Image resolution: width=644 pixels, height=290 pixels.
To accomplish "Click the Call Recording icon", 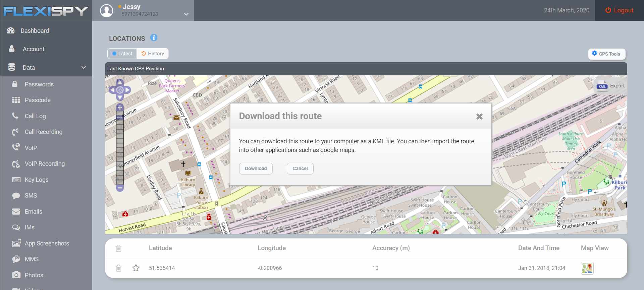I will click(15, 132).
